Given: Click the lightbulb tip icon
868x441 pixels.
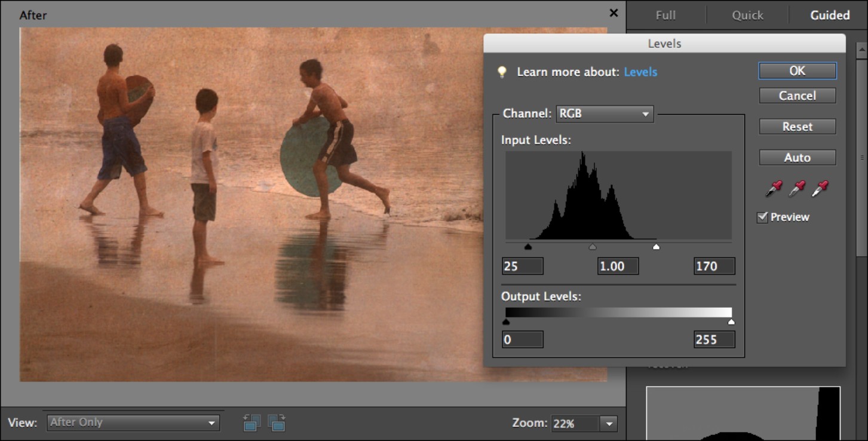Looking at the screenshot, I should pos(503,72).
